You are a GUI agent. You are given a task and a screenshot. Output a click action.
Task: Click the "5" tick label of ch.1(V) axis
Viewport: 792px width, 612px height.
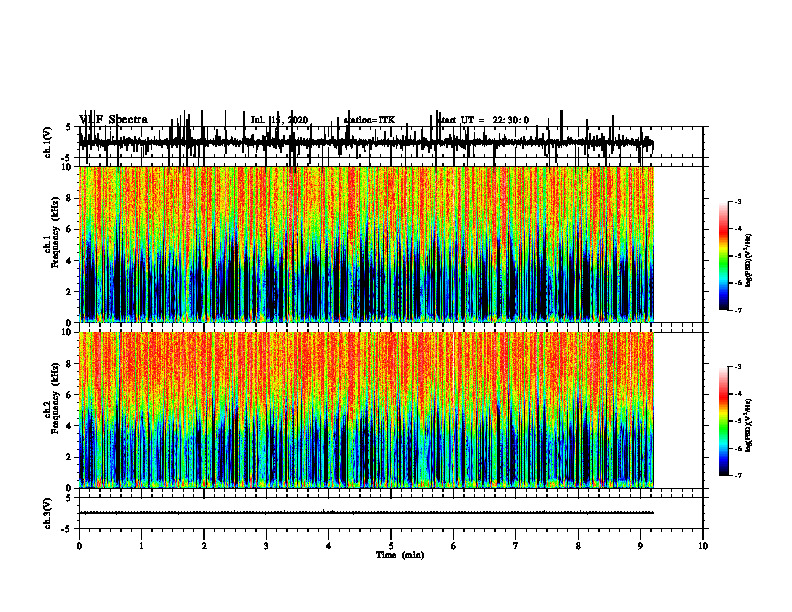[69, 127]
